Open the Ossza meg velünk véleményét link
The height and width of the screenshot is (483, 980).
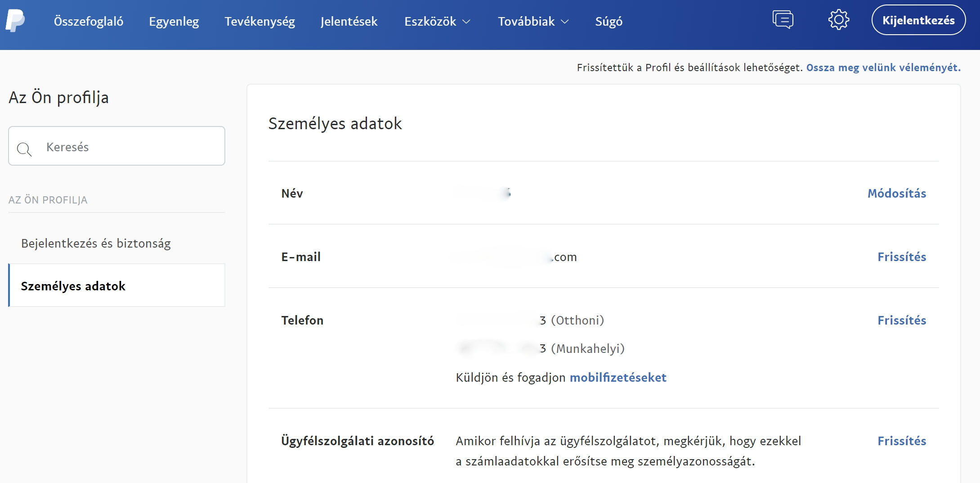coord(883,68)
